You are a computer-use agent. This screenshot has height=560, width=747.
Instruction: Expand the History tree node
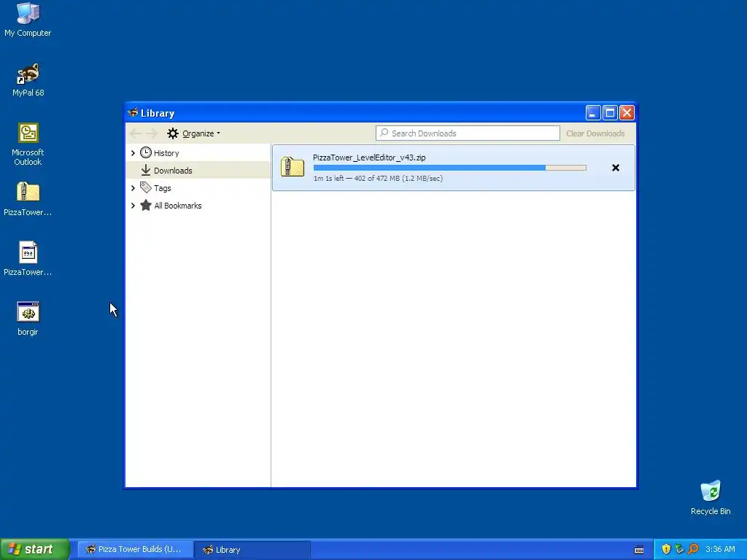pos(133,153)
